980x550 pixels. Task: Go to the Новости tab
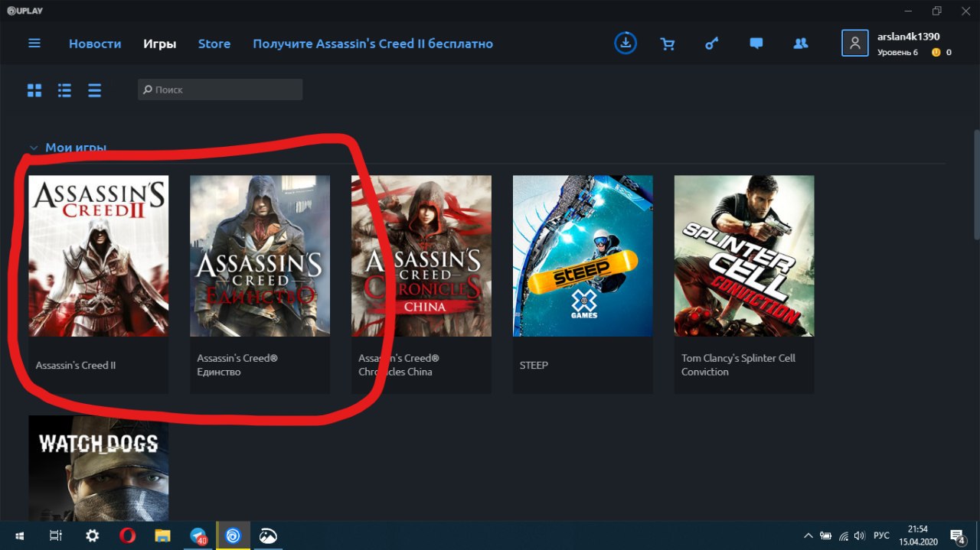[95, 44]
